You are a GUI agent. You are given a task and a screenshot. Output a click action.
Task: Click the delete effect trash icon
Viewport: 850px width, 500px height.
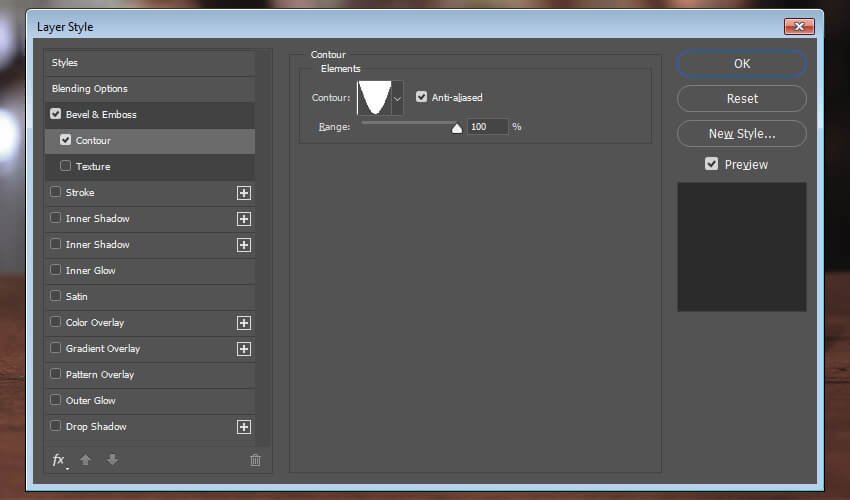pos(255,460)
